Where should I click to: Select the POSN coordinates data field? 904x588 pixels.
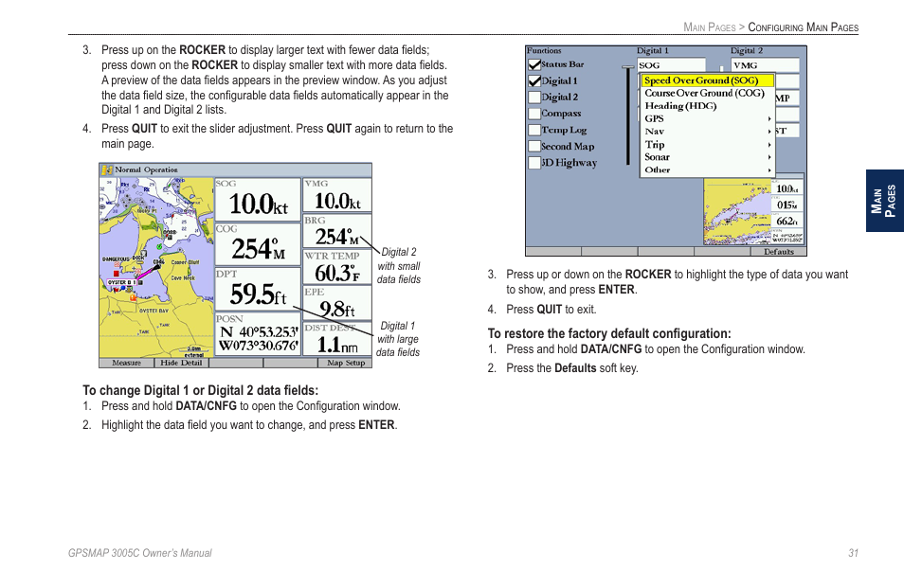pos(258,334)
